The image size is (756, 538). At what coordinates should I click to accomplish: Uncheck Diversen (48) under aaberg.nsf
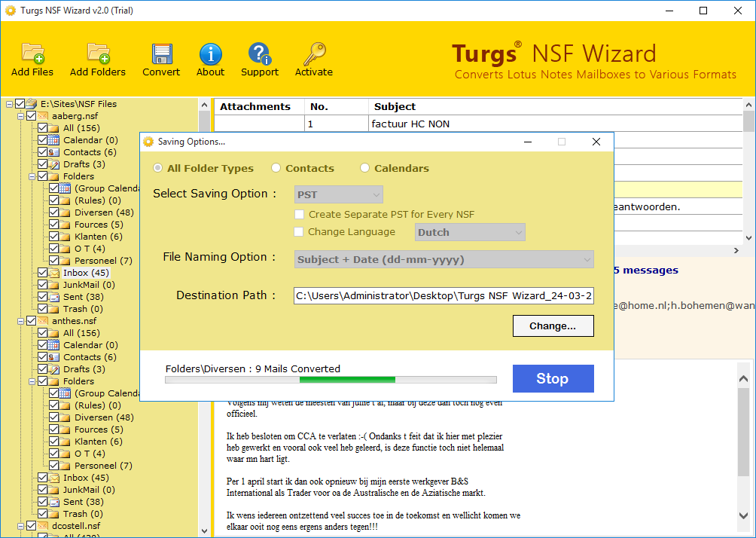[x=53, y=212]
